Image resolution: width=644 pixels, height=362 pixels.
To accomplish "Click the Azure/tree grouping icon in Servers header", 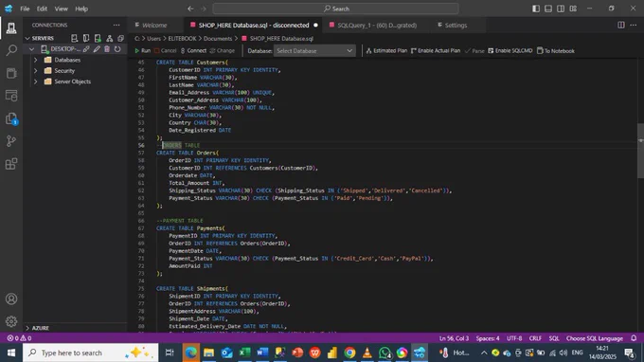I will pos(109,38).
